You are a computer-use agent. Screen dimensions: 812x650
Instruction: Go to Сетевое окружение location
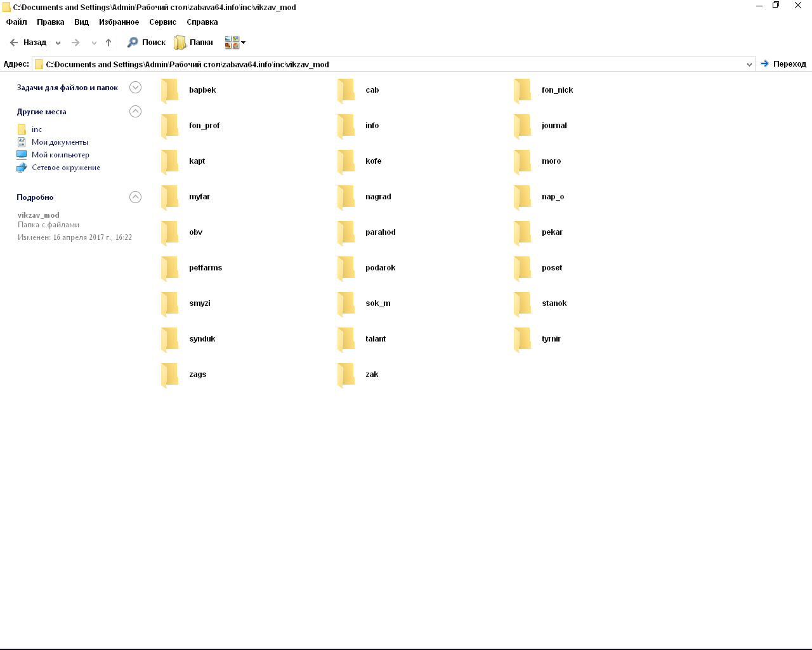tap(65, 168)
